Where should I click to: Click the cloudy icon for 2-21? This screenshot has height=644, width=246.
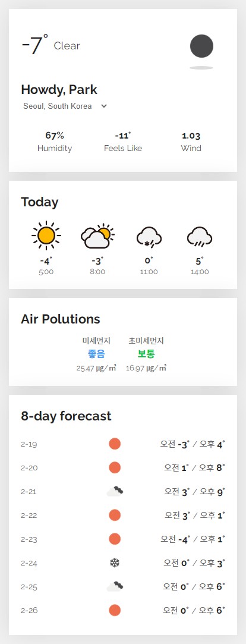click(115, 491)
